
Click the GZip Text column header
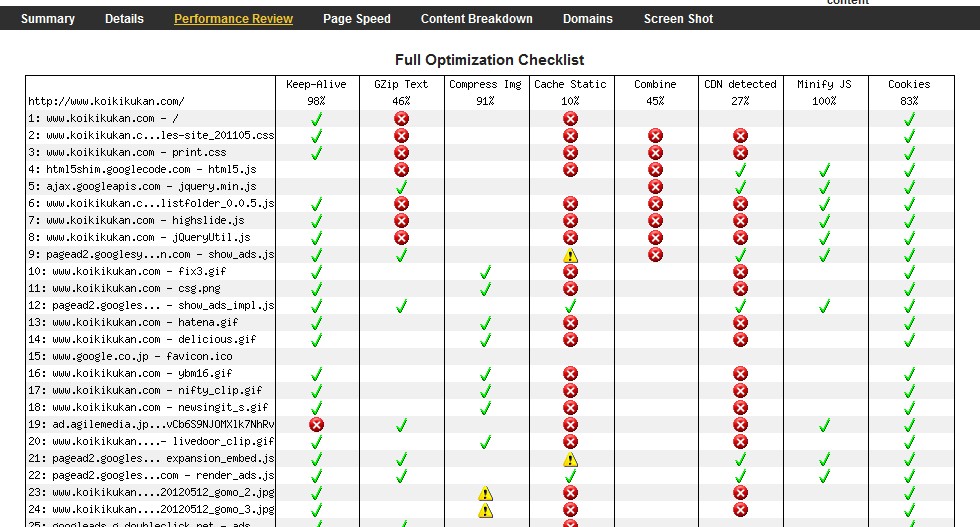pyautogui.click(x=401, y=84)
